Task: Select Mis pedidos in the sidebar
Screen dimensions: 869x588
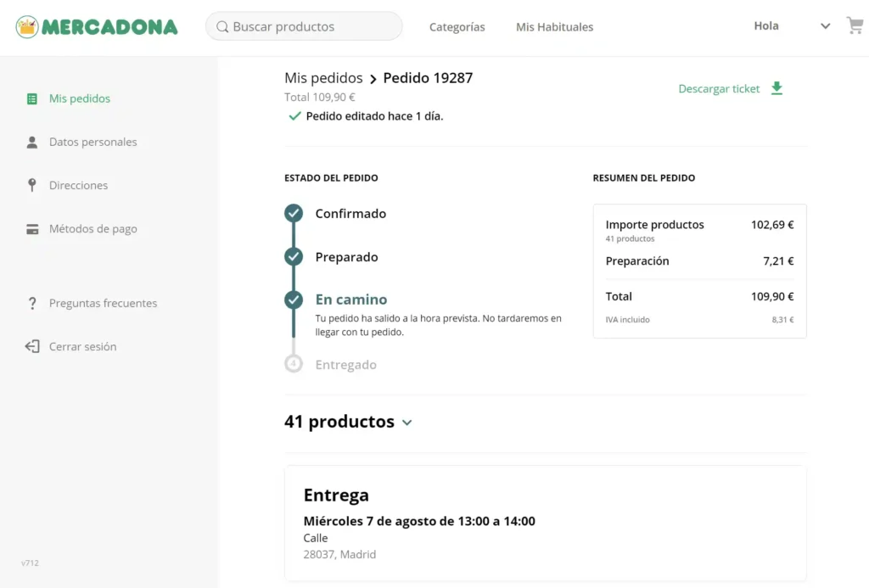Action: click(80, 98)
